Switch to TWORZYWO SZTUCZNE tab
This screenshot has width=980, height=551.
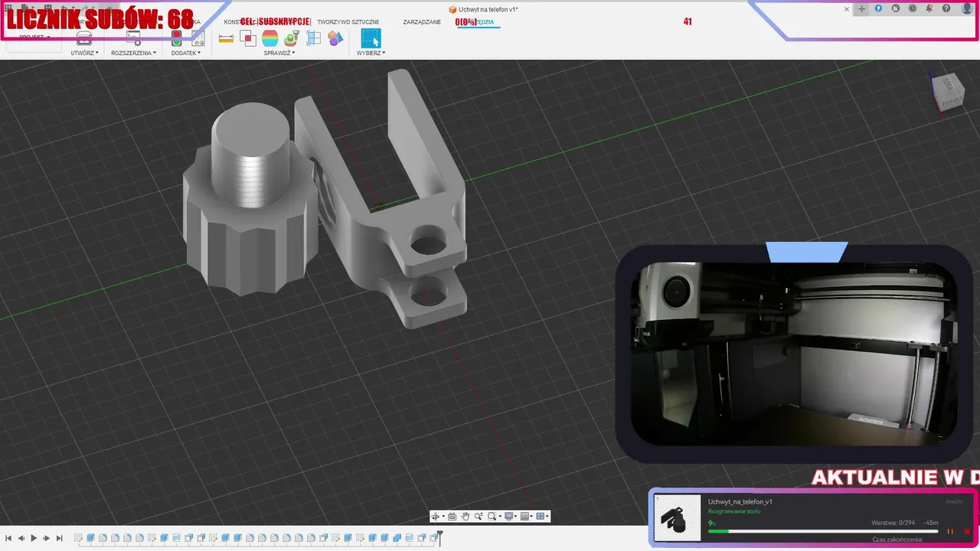coord(348,22)
